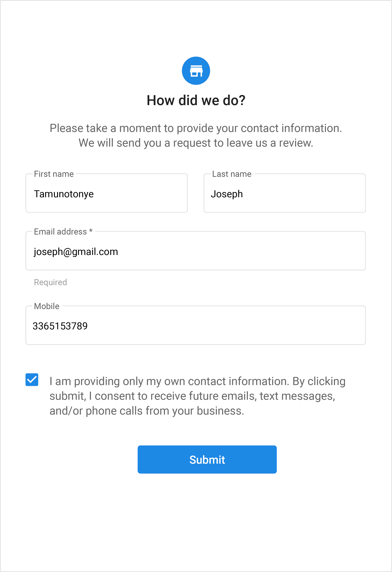The width and height of the screenshot is (392, 572).
Task: Tick the contact consent checkbox
Action: tap(32, 379)
